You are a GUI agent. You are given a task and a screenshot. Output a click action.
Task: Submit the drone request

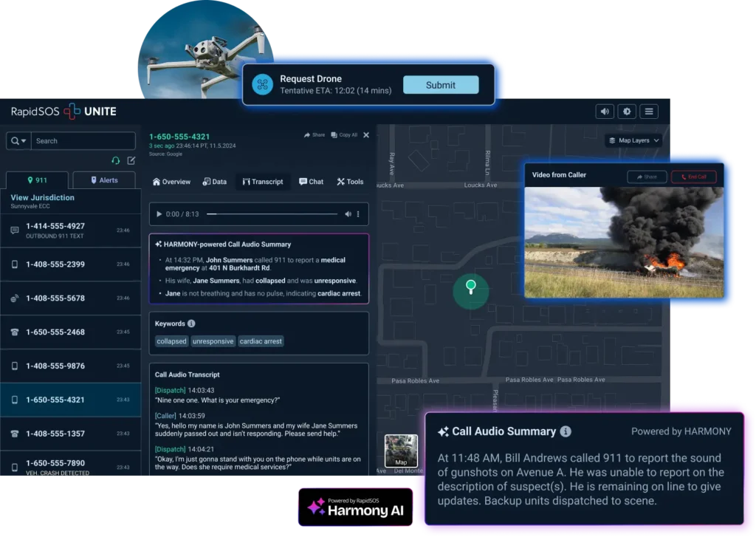point(441,85)
